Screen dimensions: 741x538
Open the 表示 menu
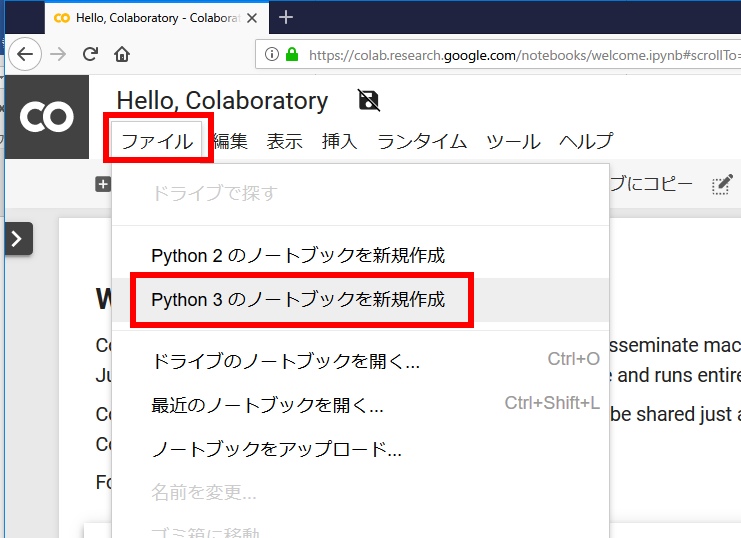(284, 141)
